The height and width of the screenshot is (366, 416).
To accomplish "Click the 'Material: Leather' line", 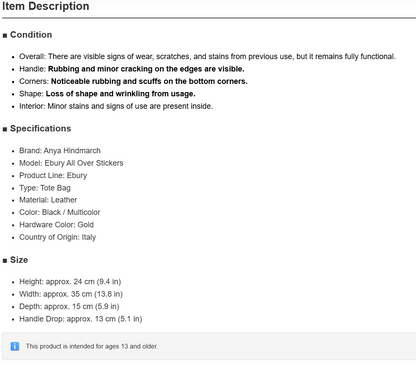I will point(48,200).
